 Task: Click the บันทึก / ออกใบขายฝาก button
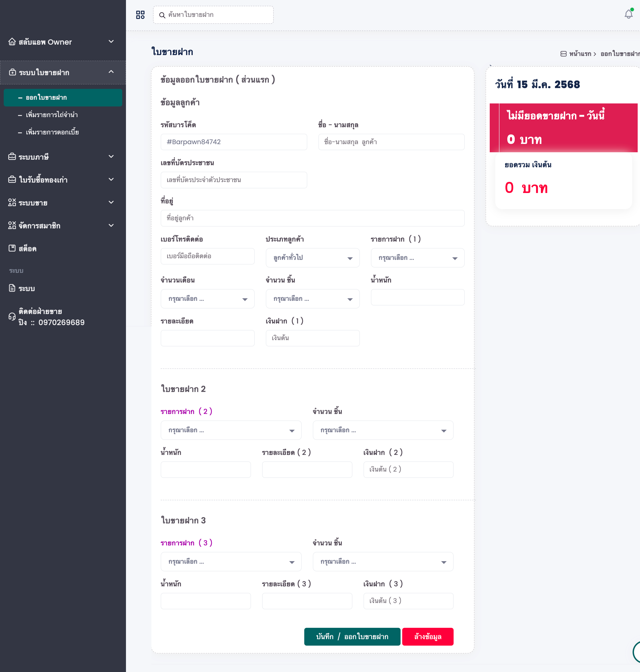pyautogui.click(x=352, y=637)
